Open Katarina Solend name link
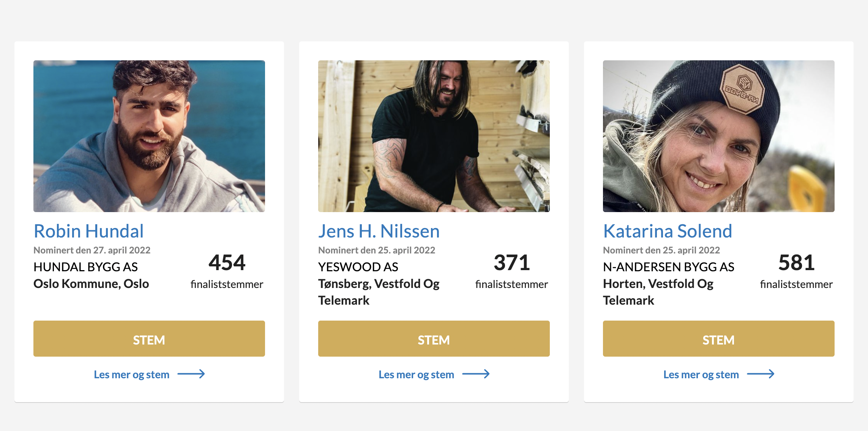The image size is (868, 431). click(667, 231)
